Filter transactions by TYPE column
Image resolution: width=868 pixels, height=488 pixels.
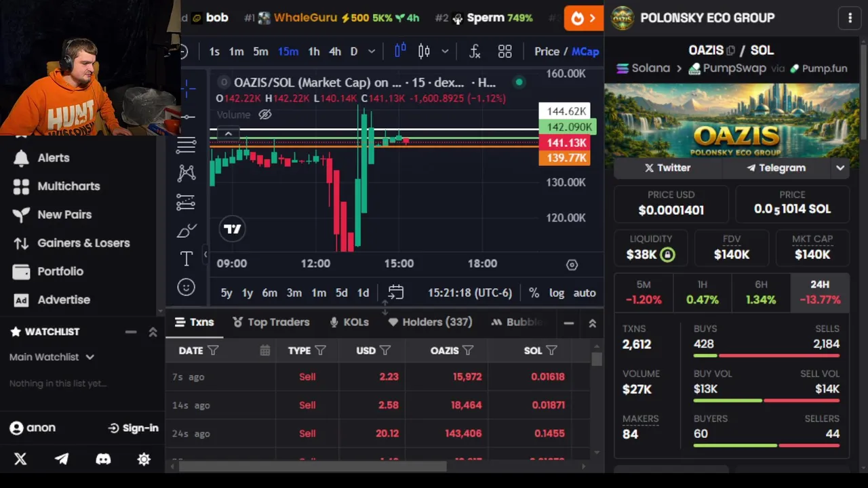pyautogui.click(x=320, y=350)
